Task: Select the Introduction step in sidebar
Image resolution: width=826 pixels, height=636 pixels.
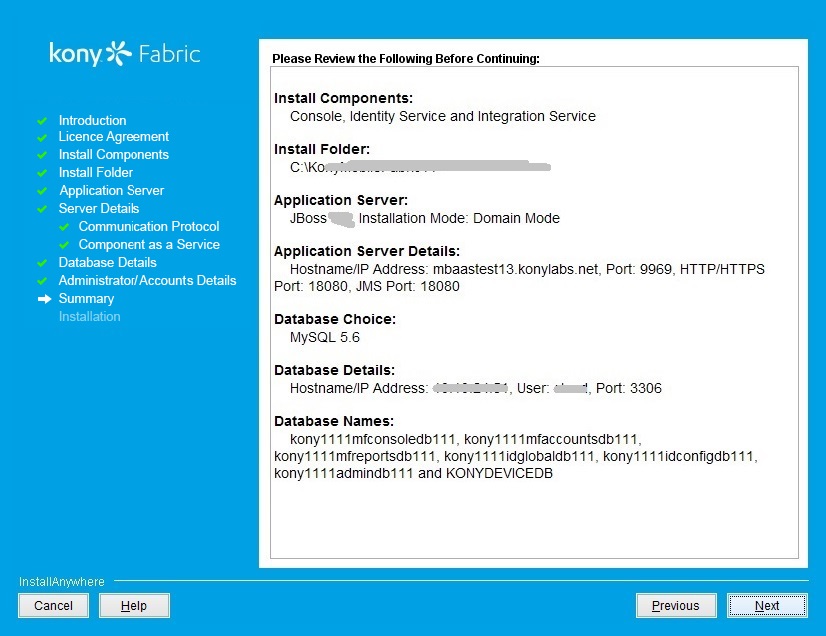Action: (x=92, y=120)
